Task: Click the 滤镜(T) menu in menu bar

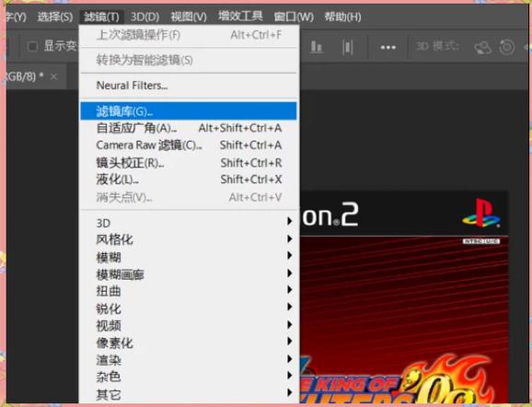Action: [101, 17]
